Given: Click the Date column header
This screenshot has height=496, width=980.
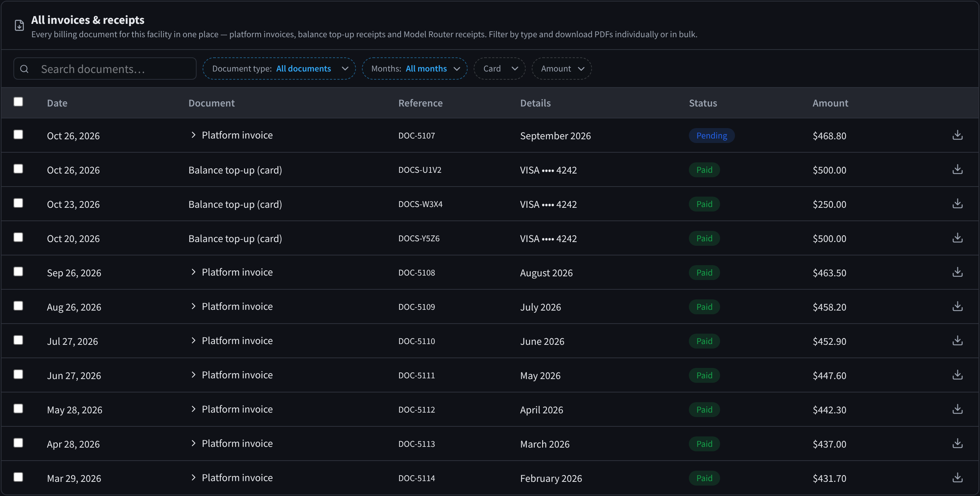Looking at the screenshot, I should point(57,103).
